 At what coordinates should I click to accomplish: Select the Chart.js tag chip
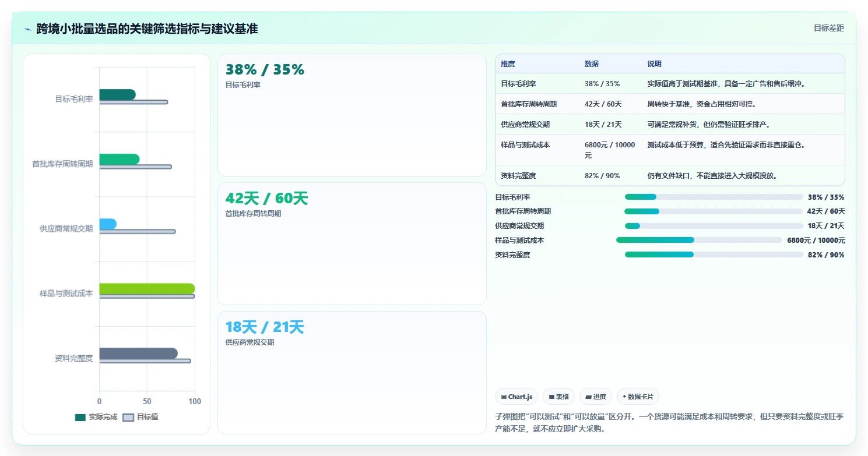tap(516, 397)
